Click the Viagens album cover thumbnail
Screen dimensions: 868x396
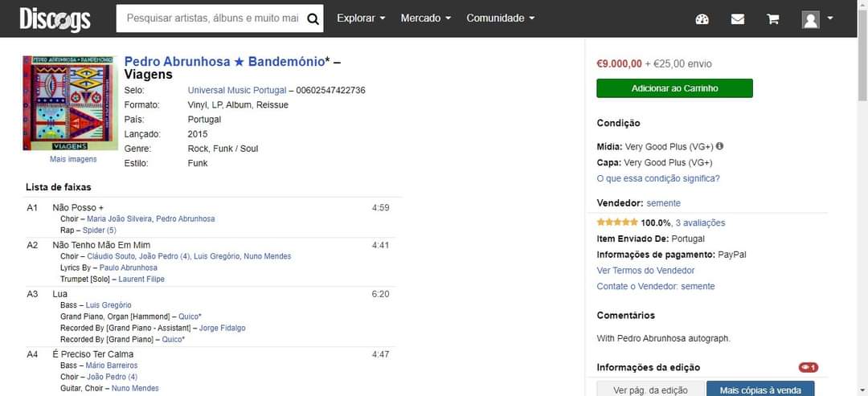(x=70, y=103)
